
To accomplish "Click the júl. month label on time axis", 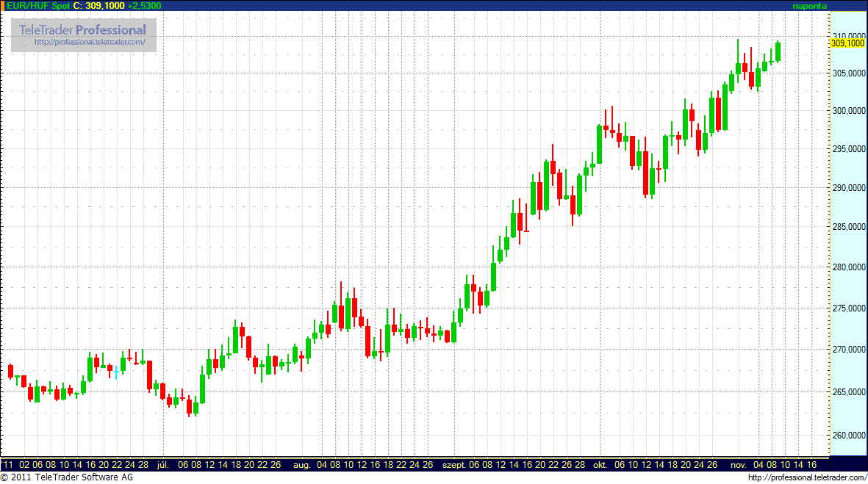I will (x=162, y=465).
